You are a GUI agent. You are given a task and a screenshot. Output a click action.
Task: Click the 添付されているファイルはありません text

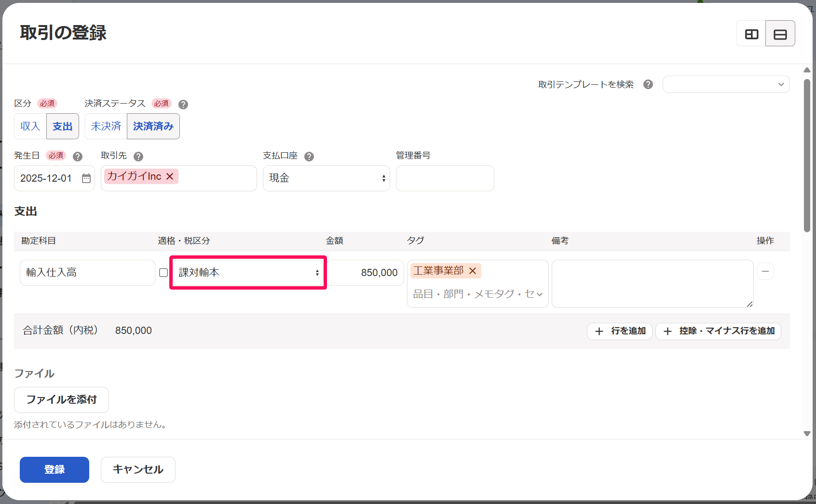90,424
